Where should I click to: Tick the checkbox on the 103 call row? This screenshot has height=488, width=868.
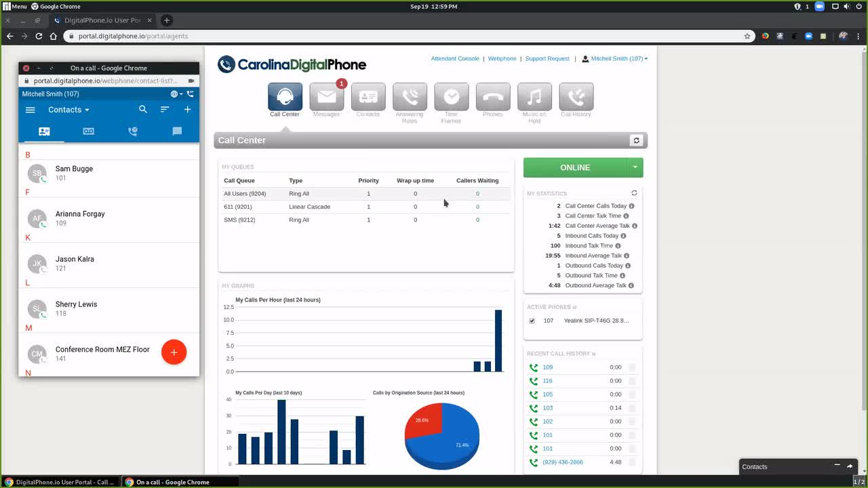[x=632, y=408]
